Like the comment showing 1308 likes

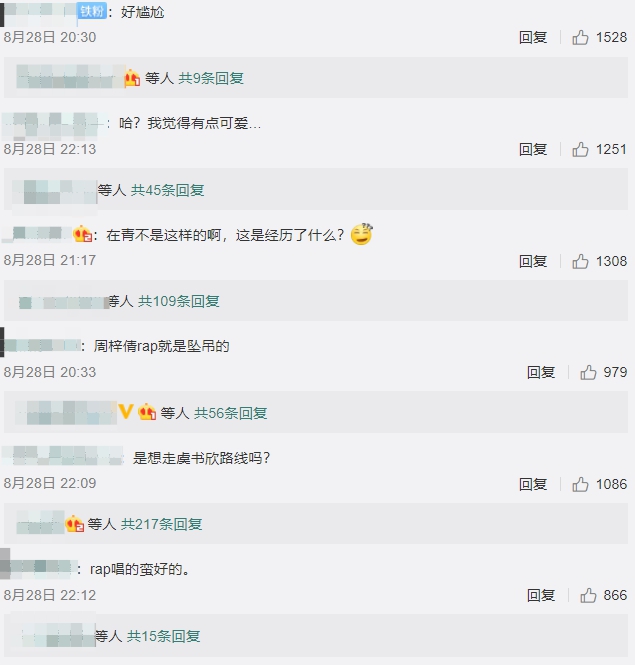tap(580, 261)
